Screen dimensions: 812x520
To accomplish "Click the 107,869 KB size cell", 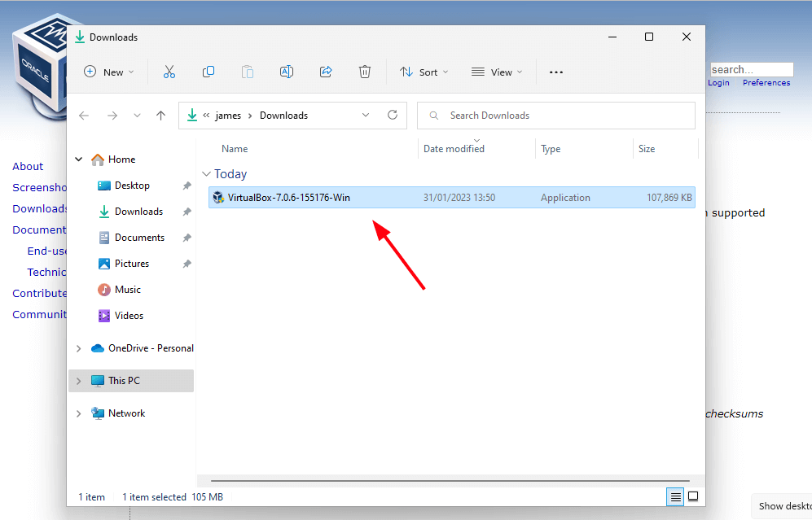I will click(x=669, y=198).
